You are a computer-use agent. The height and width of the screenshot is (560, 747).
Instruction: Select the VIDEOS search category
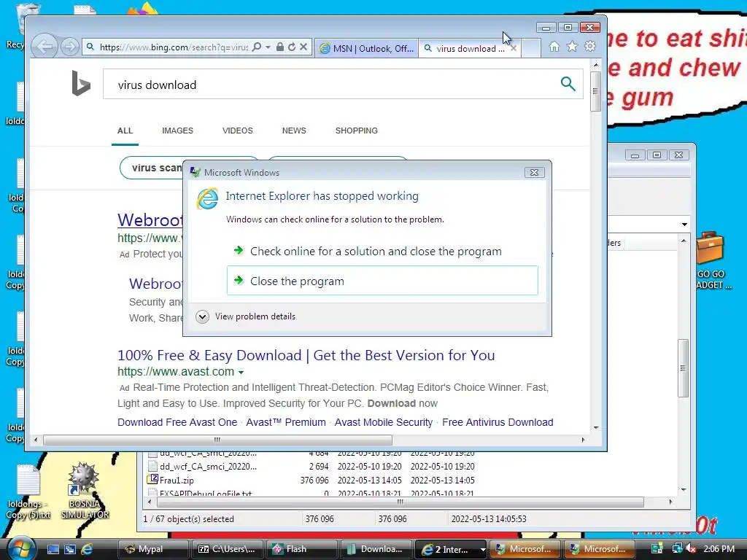click(x=238, y=131)
